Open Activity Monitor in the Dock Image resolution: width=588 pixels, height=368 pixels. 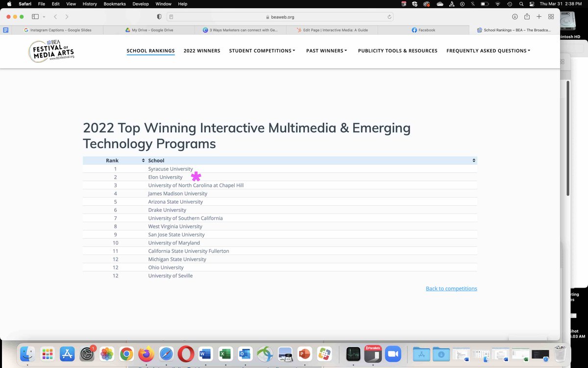coord(353,354)
